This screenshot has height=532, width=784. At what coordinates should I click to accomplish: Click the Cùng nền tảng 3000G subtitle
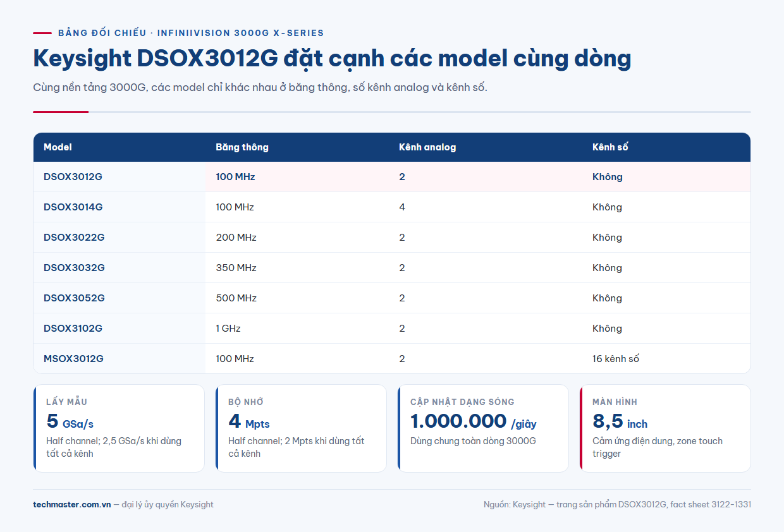260,87
